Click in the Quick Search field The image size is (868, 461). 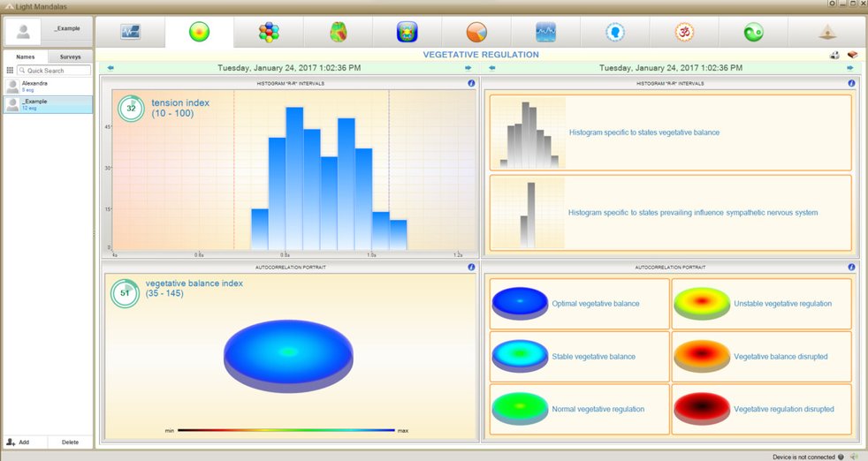tap(56, 71)
